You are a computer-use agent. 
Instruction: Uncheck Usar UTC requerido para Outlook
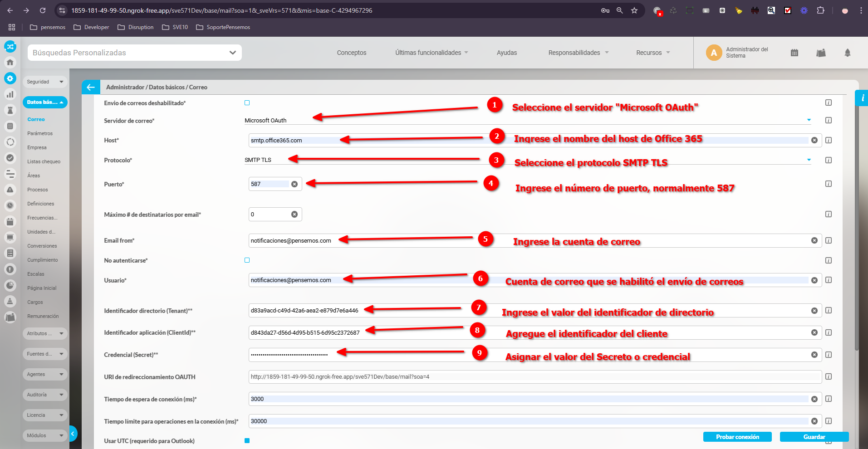point(247,441)
